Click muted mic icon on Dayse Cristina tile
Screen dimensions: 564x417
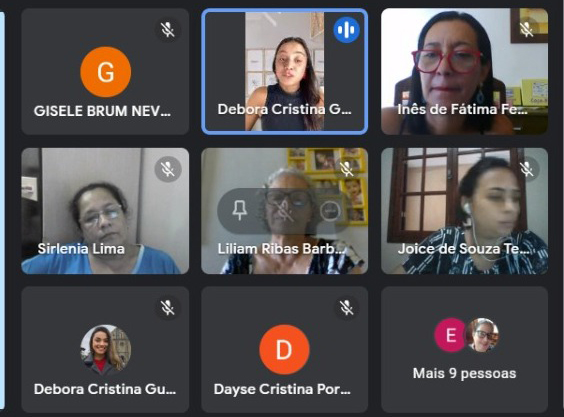coord(346,308)
